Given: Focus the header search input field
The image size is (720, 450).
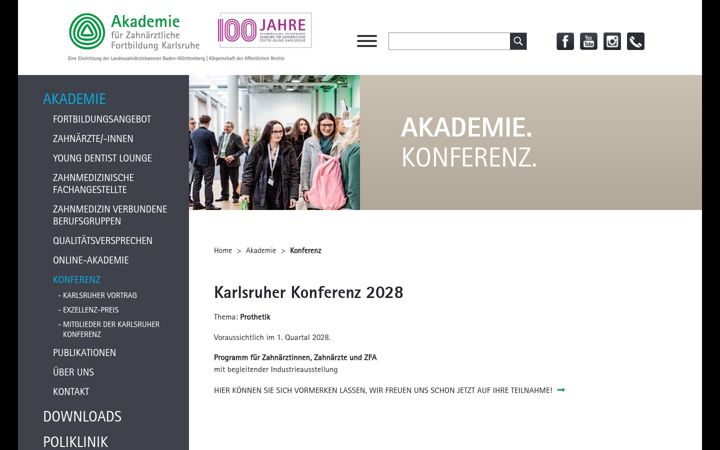Looking at the screenshot, I should 449,41.
